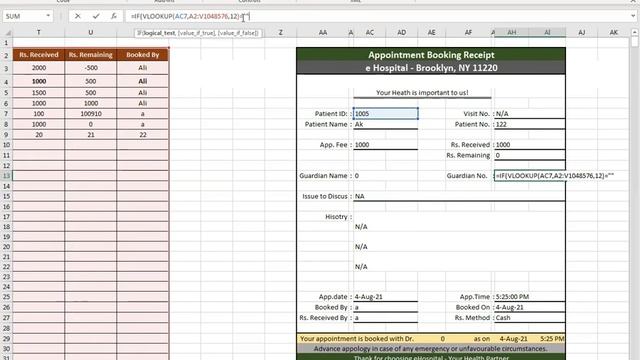Select the Rs. Method value Cash

pos(530,318)
